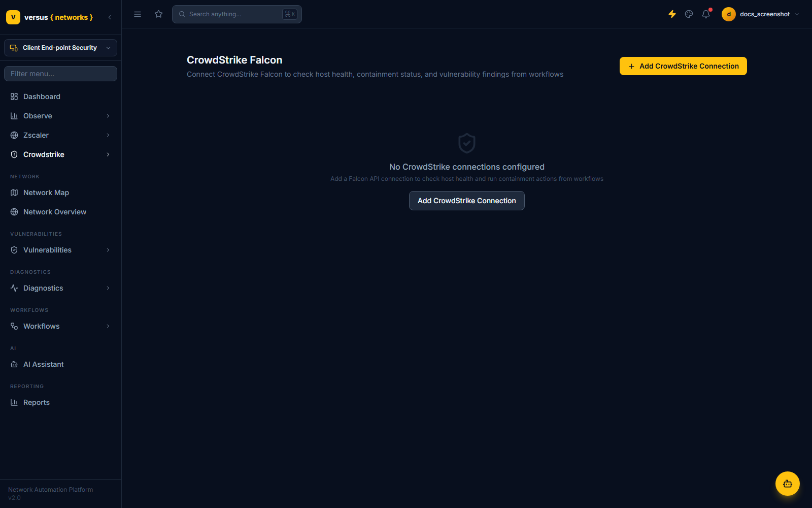
Task: Expand the Crowdstrike submenu chevron
Action: pyautogui.click(x=108, y=154)
